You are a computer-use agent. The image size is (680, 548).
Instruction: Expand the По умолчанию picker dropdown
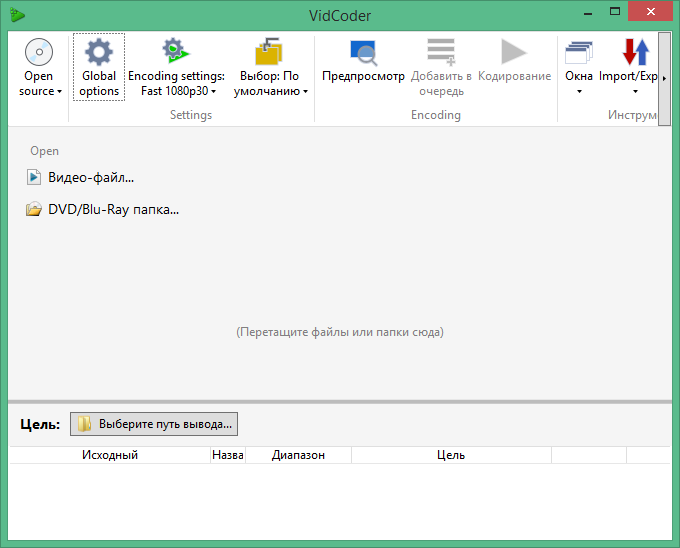click(305, 91)
